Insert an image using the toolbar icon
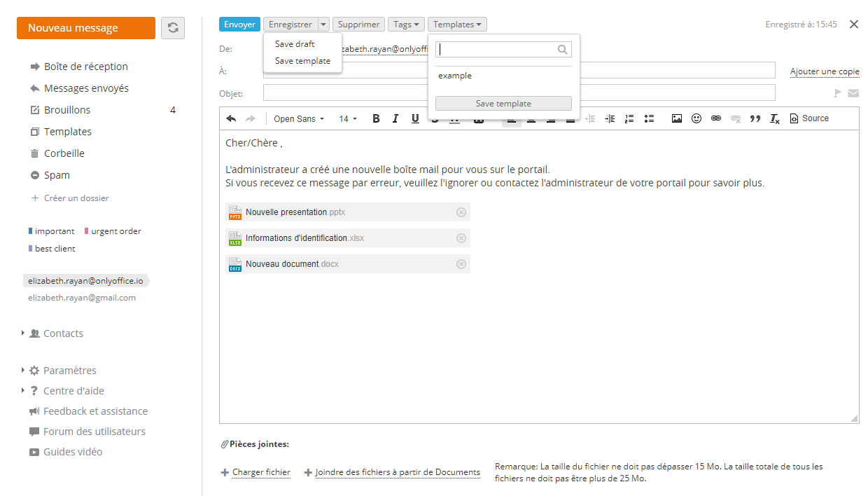This screenshot has height=496, width=868. point(676,119)
